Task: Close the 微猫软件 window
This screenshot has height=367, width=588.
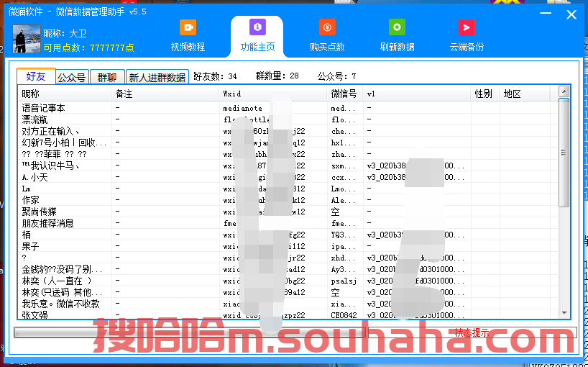Action: (x=571, y=14)
